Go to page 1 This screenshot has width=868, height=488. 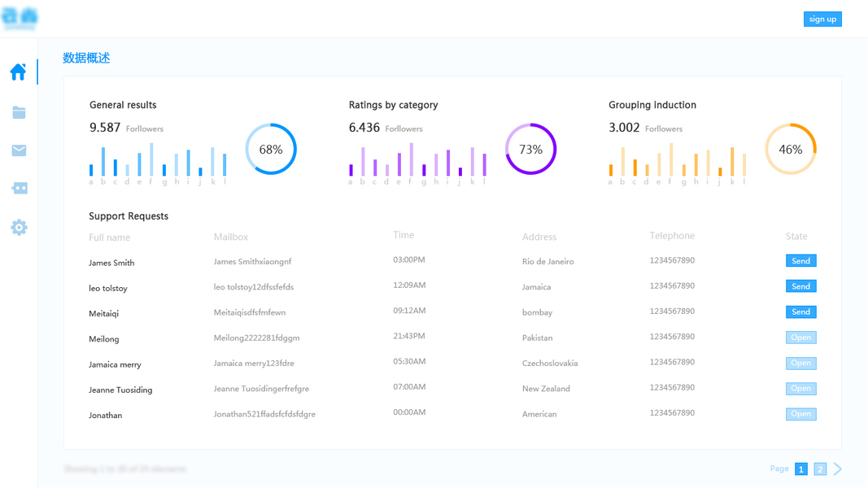coord(801,469)
